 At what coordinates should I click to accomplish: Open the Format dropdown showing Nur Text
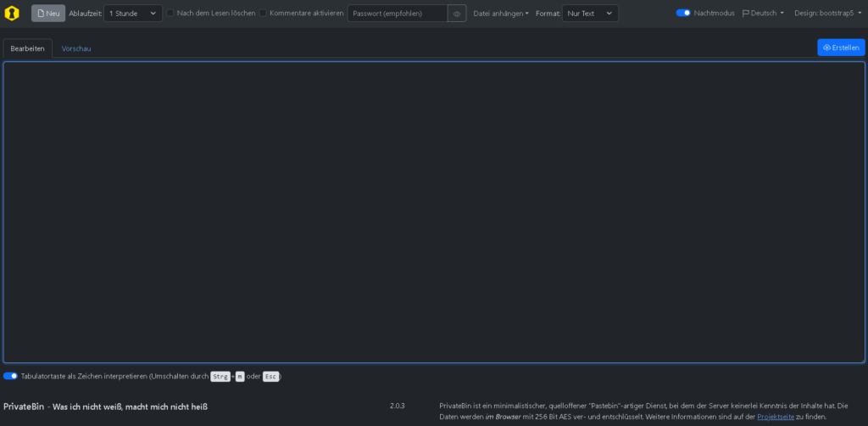[x=590, y=14]
